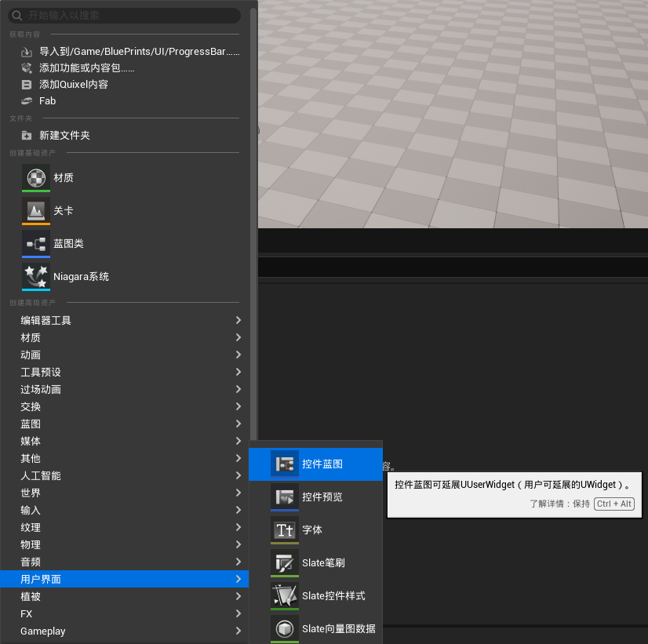Viewport: 648px width, 644px height.
Task: Open the Gameplay category
Action: (x=125, y=631)
